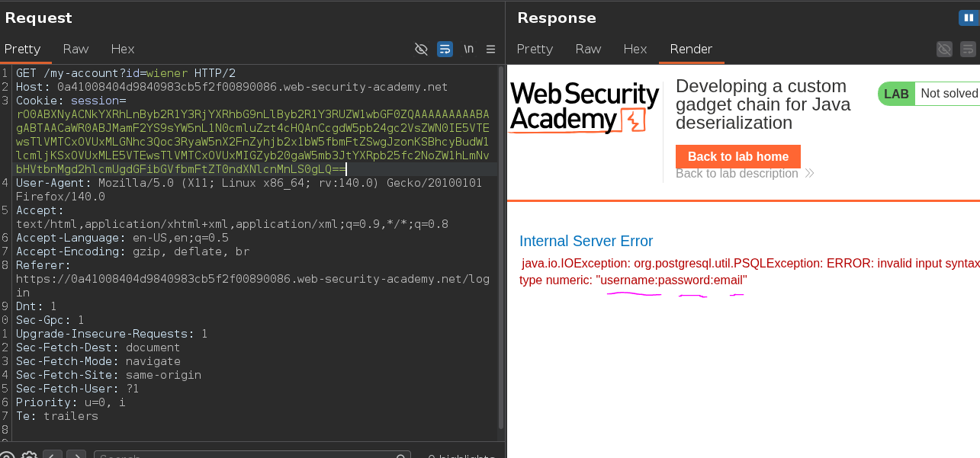
Task: Click the Not solved status label
Action: click(x=949, y=94)
